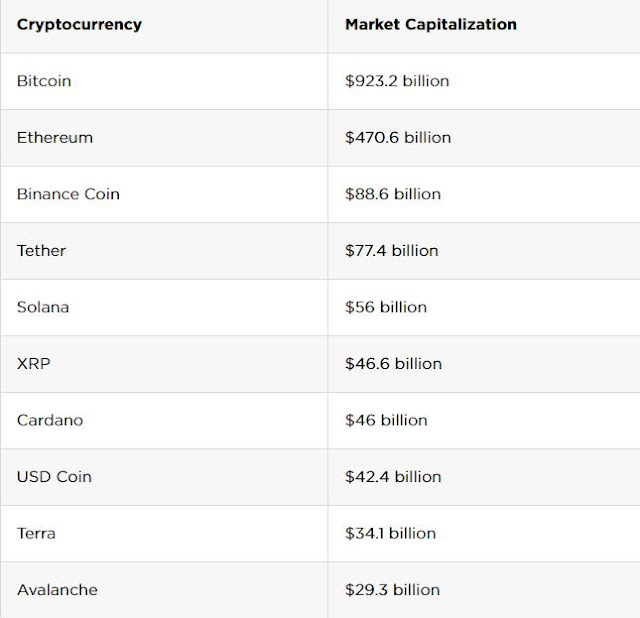
Task: Click the $923.2 billion value
Action: pos(397,81)
